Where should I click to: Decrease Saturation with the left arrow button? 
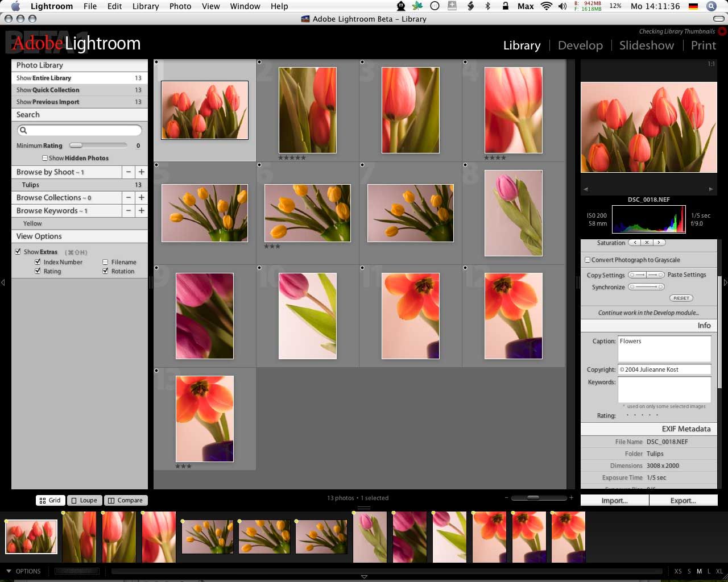point(635,243)
